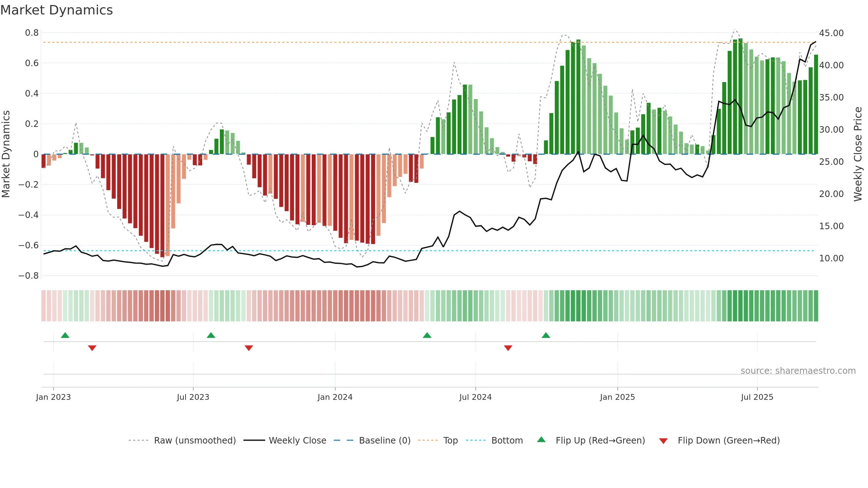Click the 20.00 right axis price label
Image resolution: width=868 pixels, height=488 pixels.
831,194
